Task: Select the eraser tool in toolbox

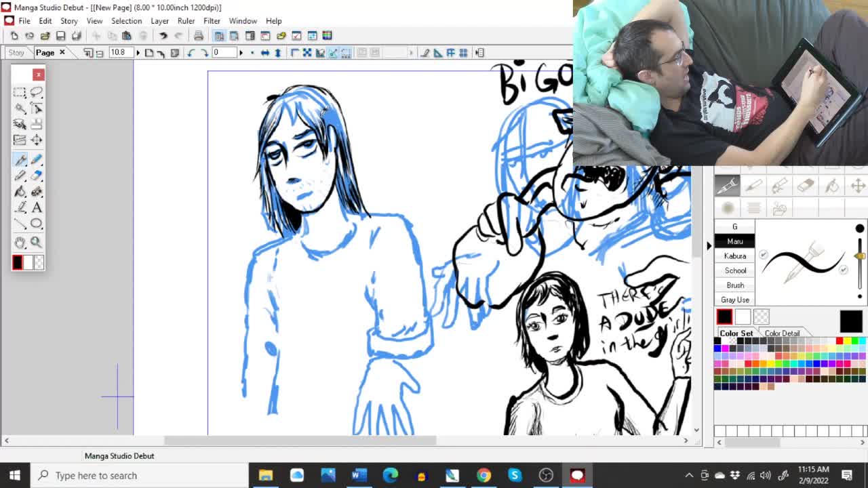Action: coord(37,176)
